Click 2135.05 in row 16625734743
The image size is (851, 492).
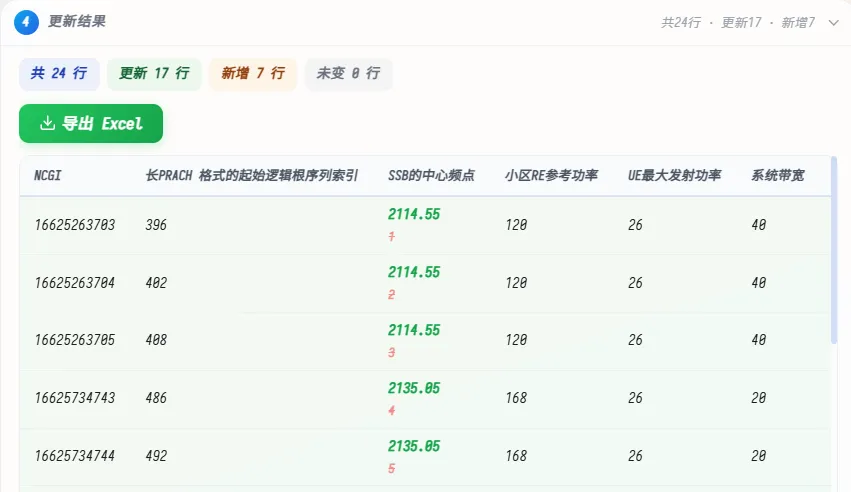tap(414, 388)
